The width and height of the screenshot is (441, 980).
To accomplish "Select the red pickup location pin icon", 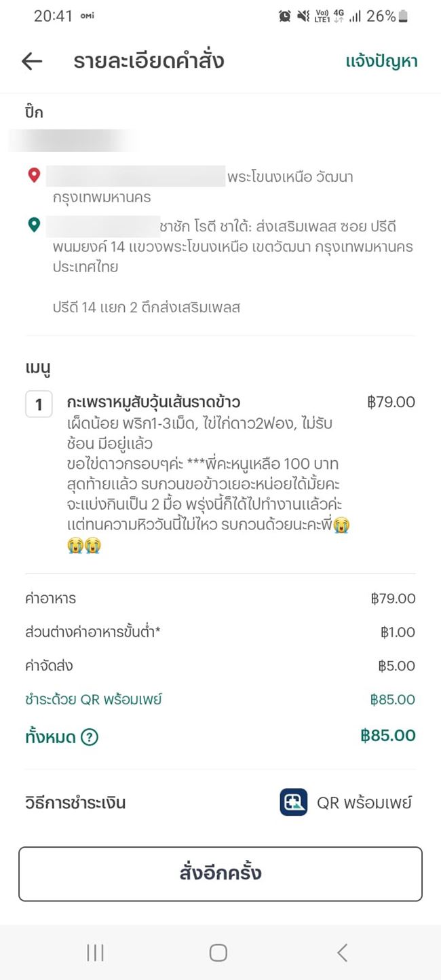I will pos(32,176).
